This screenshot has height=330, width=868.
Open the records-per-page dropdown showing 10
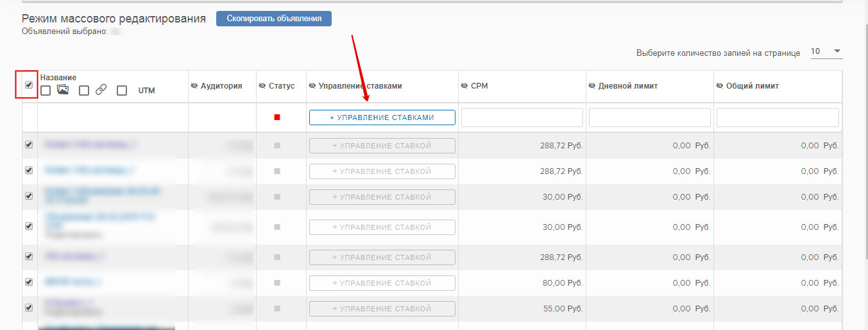coord(826,52)
